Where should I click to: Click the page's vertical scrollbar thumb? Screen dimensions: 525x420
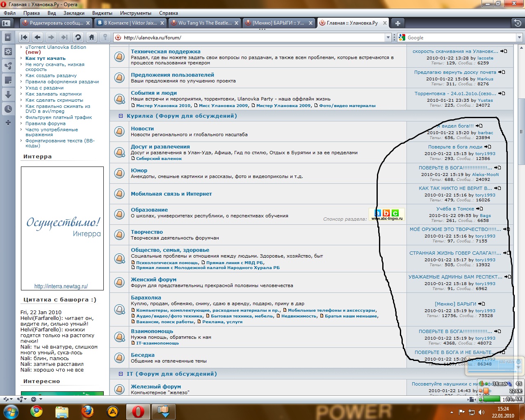click(521, 131)
